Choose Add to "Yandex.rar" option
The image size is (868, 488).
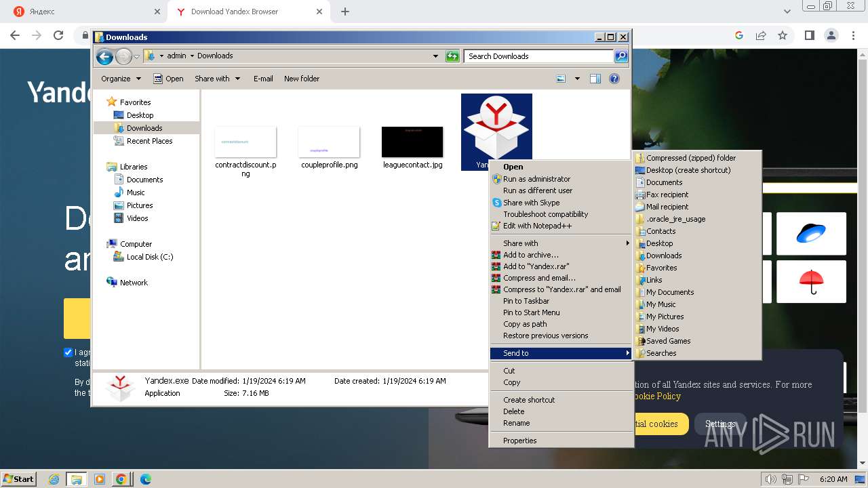point(561,266)
